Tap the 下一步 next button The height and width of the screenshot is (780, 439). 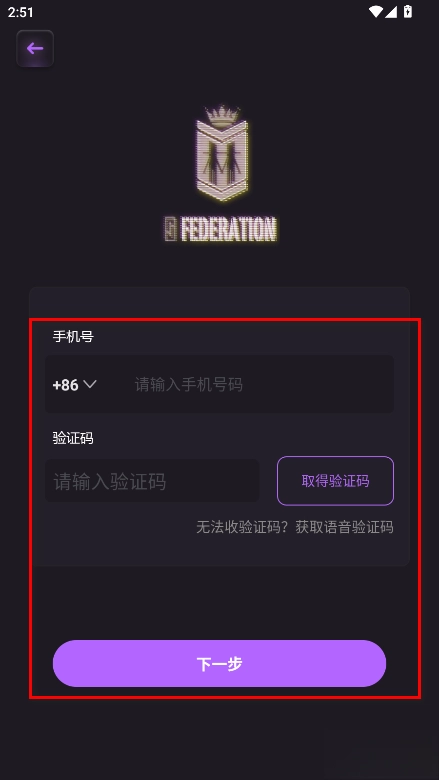coord(219,664)
